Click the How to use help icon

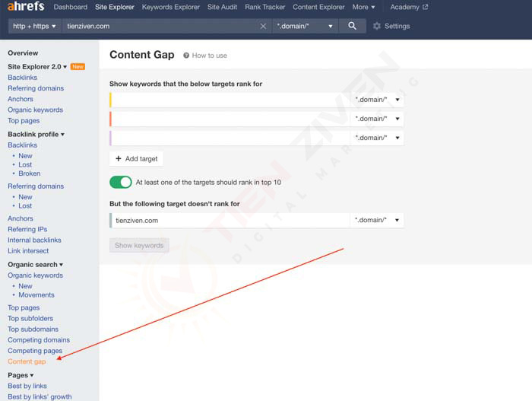click(186, 56)
